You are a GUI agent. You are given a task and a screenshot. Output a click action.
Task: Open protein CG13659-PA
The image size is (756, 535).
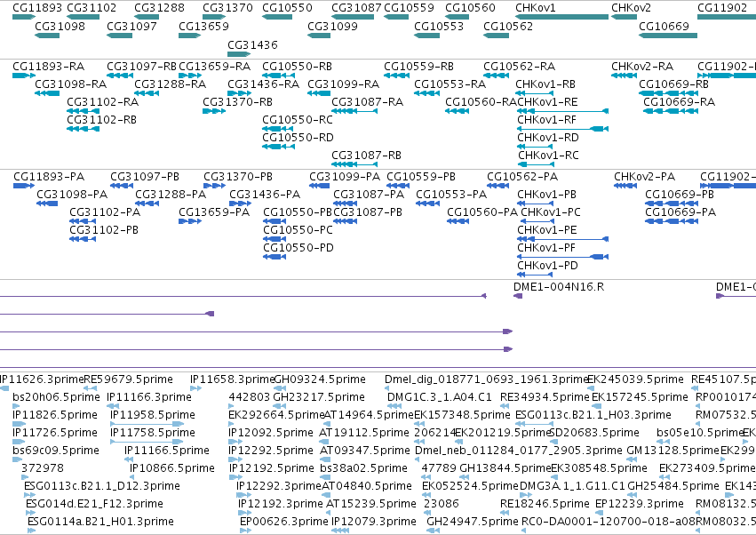214,212
